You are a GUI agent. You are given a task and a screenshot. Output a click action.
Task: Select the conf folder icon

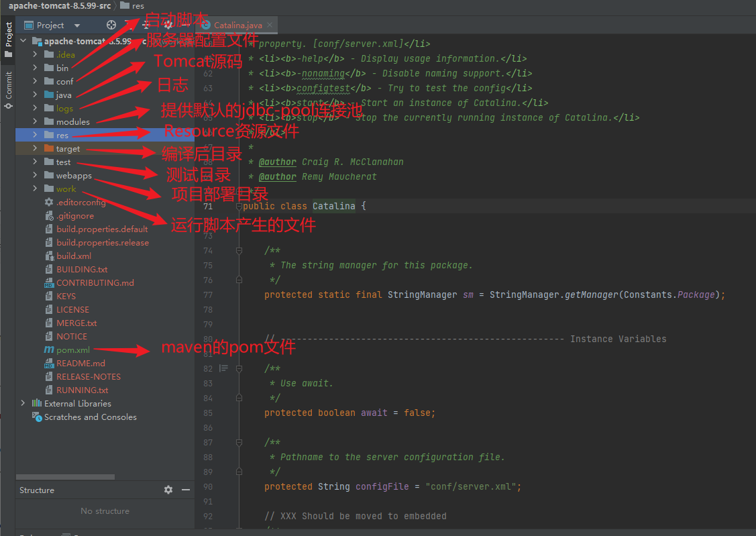(x=49, y=81)
